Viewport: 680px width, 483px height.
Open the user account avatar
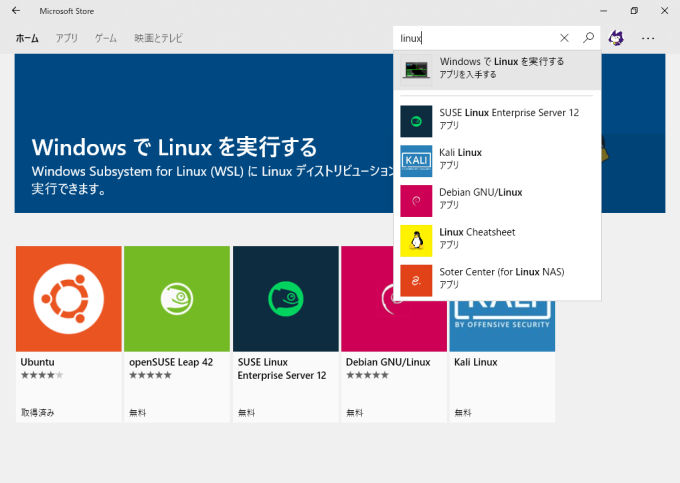coord(616,38)
